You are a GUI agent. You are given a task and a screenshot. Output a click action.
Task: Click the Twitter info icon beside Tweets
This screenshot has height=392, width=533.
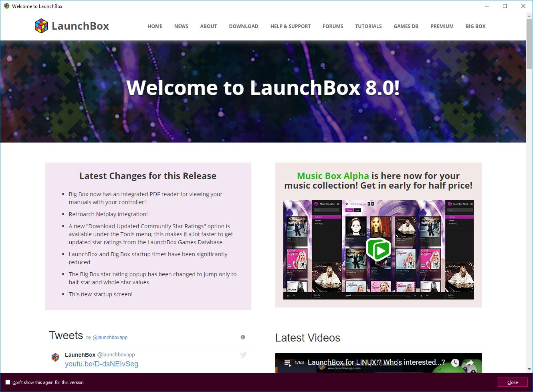point(243,337)
